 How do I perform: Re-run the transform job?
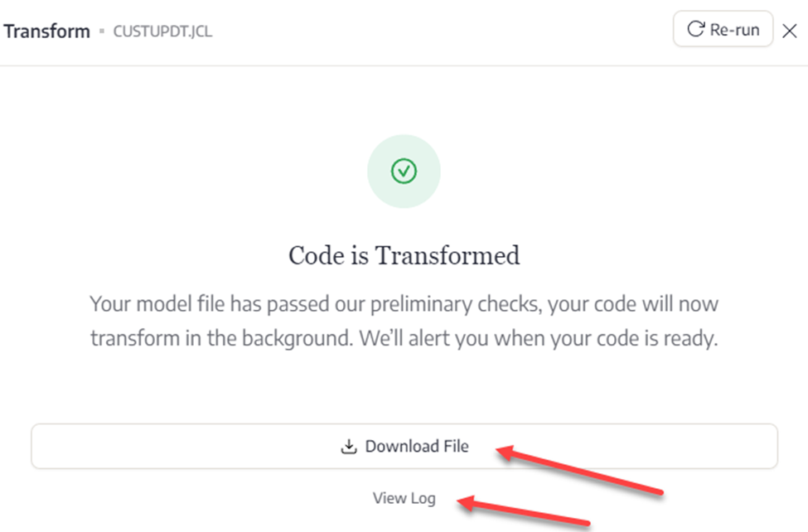[723, 29]
